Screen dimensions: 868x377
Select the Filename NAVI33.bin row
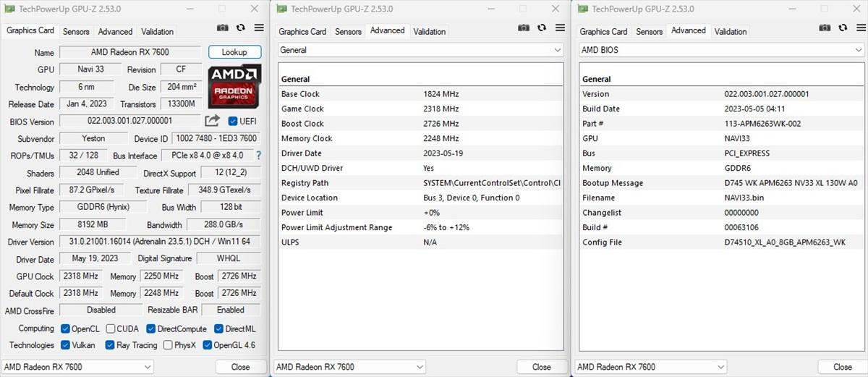pyautogui.click(x=721, y=198)
